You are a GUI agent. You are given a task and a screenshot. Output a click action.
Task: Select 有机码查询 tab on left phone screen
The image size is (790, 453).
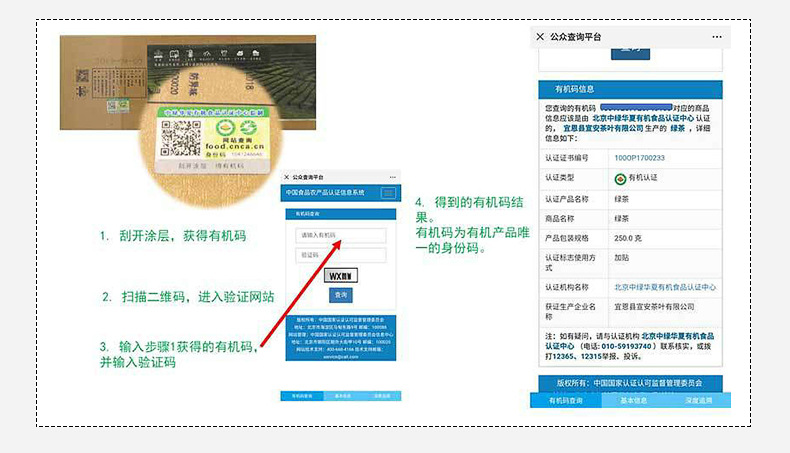pos(302,396)
